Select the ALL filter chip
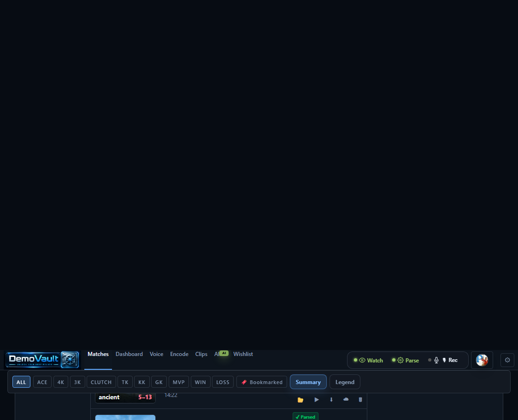518x420 pixels. click(21, 382)
